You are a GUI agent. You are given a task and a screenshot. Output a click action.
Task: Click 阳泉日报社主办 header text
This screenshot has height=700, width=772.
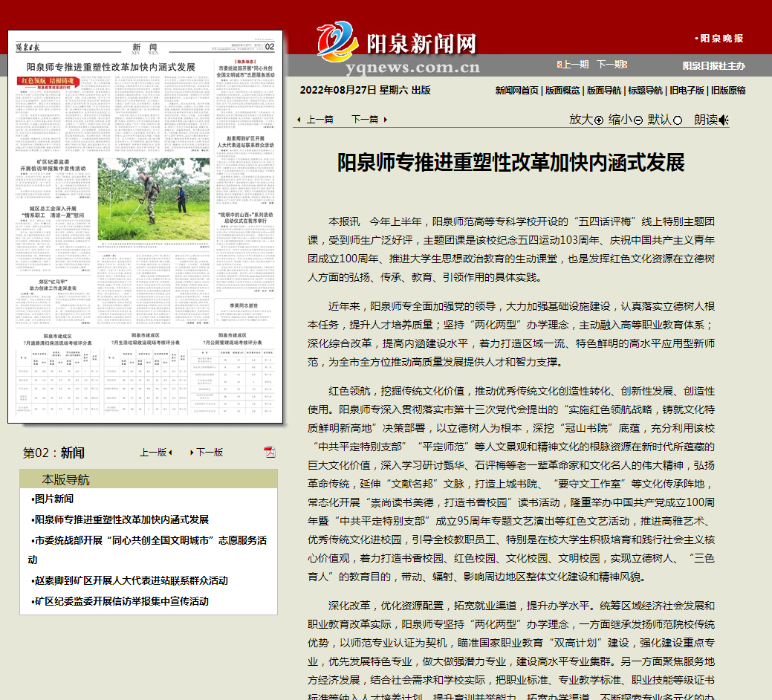click(x=714, y=65)
